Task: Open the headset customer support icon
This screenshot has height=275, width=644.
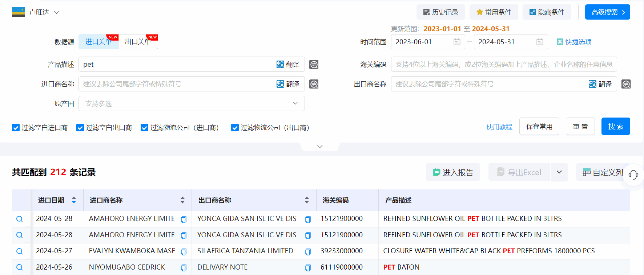Action: click(633, 175)
